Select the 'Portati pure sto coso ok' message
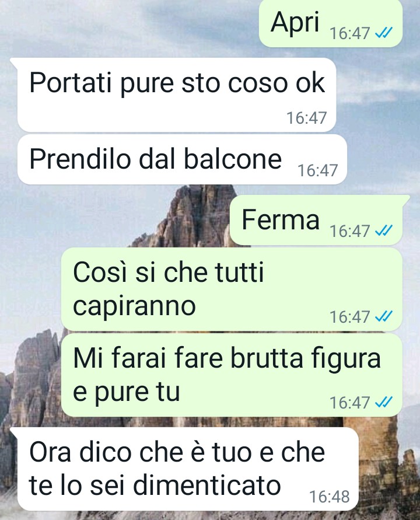The image size is (420, 520). coord(177,82)
